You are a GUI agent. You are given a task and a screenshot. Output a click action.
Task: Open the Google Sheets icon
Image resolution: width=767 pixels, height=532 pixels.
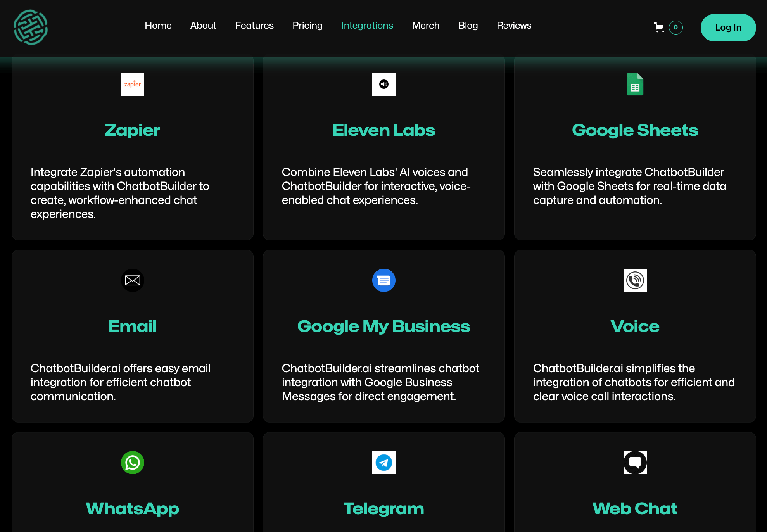point(635,84)
